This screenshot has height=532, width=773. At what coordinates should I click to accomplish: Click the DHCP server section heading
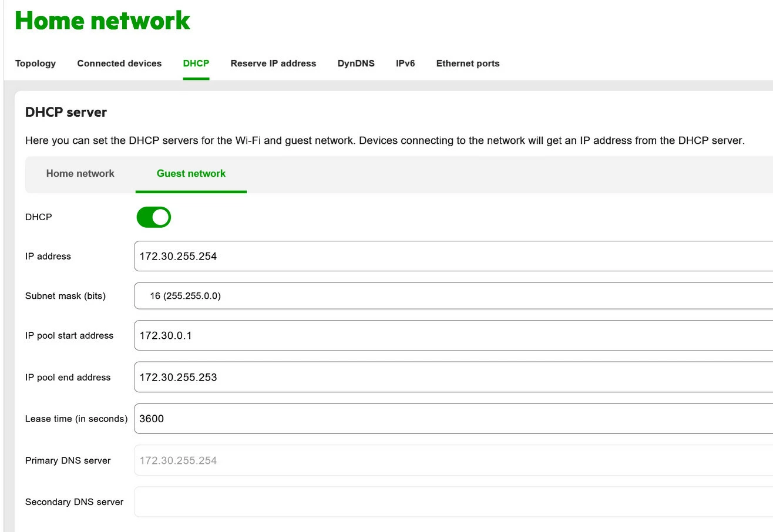point(66,112)
